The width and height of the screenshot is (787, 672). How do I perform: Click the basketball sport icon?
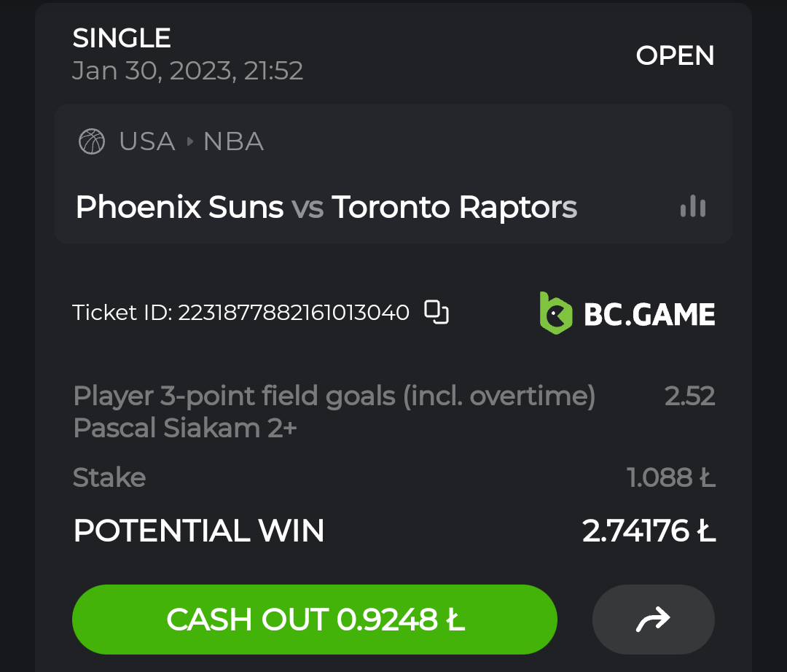pos(92,141)
